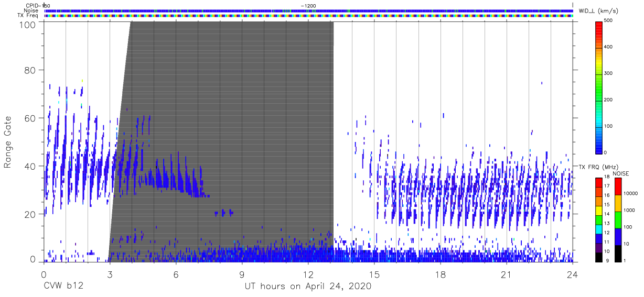Click the "24" hour tick on time axis
This screenshot has height=297, width=644.
(x=573, y=274)
